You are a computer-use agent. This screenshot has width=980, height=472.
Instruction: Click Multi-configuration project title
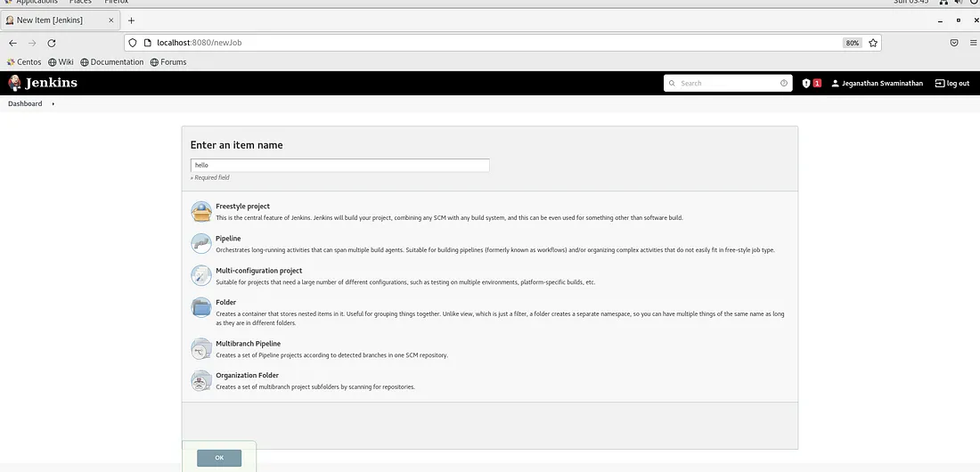point(258,271)
